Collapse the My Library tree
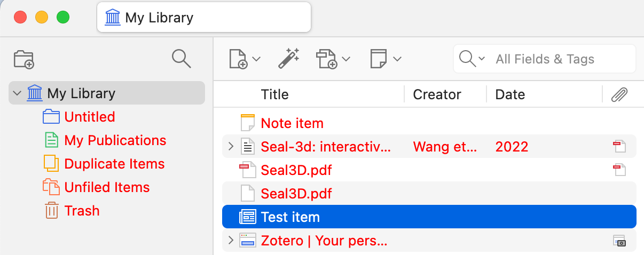The width and height of the screenshot is (644, 255). pos(18,93)
